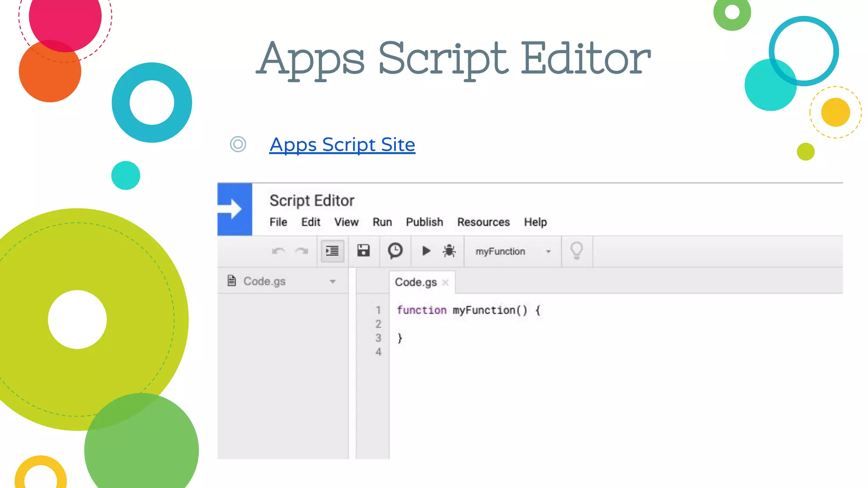This screenshot has height=488, width=868.
Task: Open the Publish menu
Action: [x=424, y=222]
